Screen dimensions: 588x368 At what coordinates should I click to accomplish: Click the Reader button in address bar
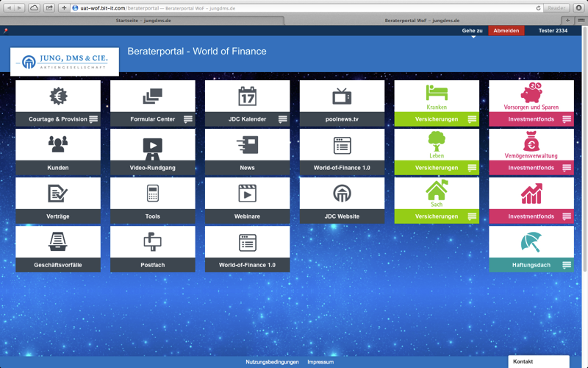click(556, 8)
